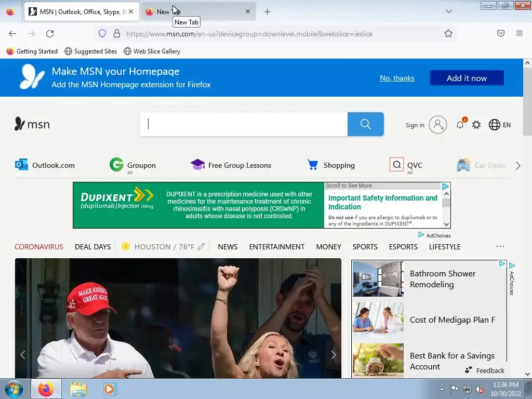
Task: Click the msn logo
Action: [32, 124]
